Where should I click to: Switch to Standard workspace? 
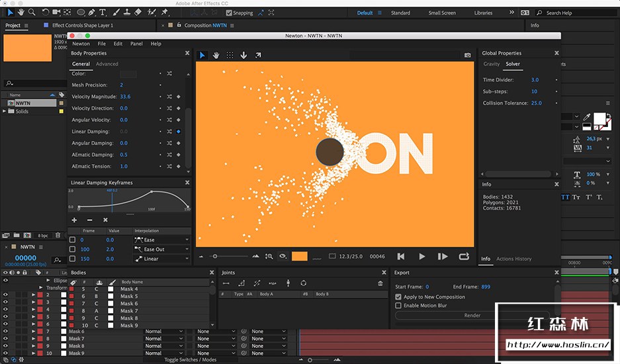pyautogui.click(x=400, y=13)
